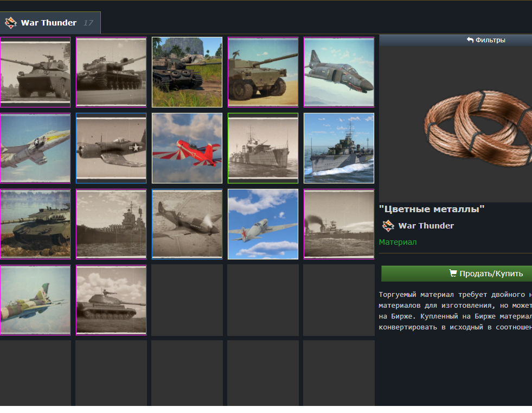Click the cart icon on Продать/Купить
The height and width of the screenshot is (413, 532).
pyautogui.click(x=453, y=273)
